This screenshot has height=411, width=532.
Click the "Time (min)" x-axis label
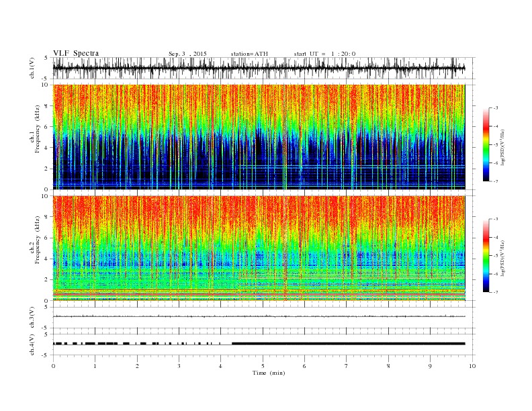(269, 373)
